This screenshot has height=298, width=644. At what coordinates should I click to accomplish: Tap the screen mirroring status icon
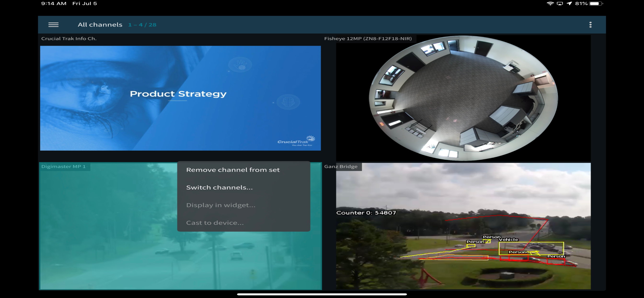[x=559, y=4]
